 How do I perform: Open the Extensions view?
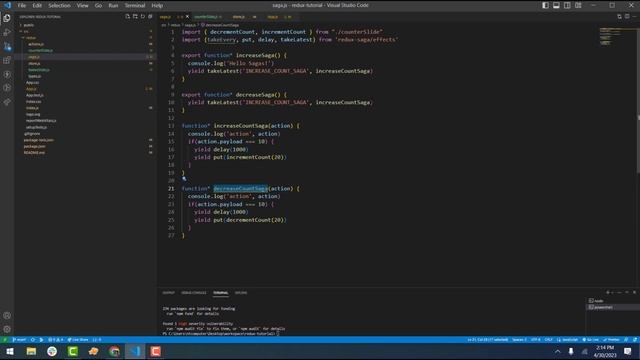[7, 60]
